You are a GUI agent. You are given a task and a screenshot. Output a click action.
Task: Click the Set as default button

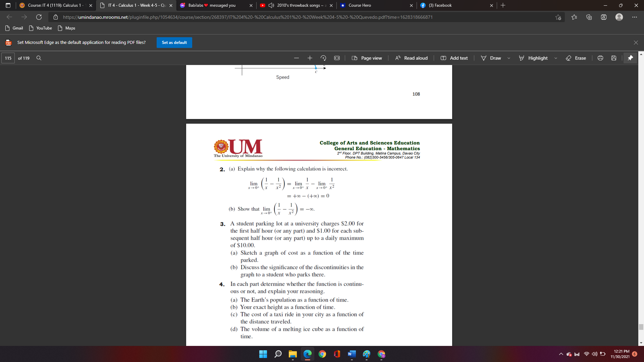pos(174,43)
